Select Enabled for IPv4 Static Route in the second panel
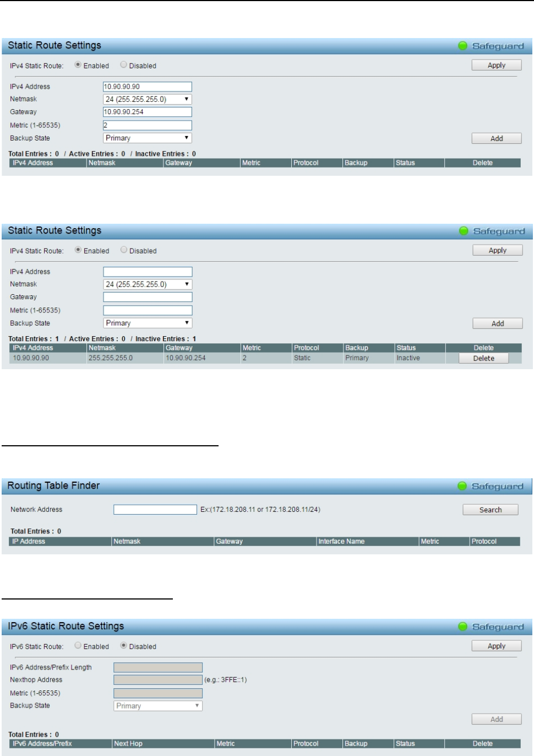 [x=78, y=250]
